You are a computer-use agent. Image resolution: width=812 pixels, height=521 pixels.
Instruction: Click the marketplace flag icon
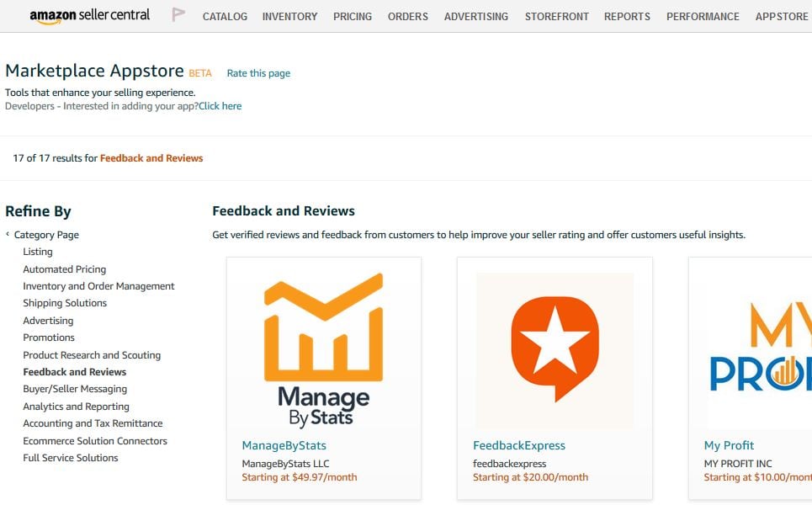(x=178, y=14)
